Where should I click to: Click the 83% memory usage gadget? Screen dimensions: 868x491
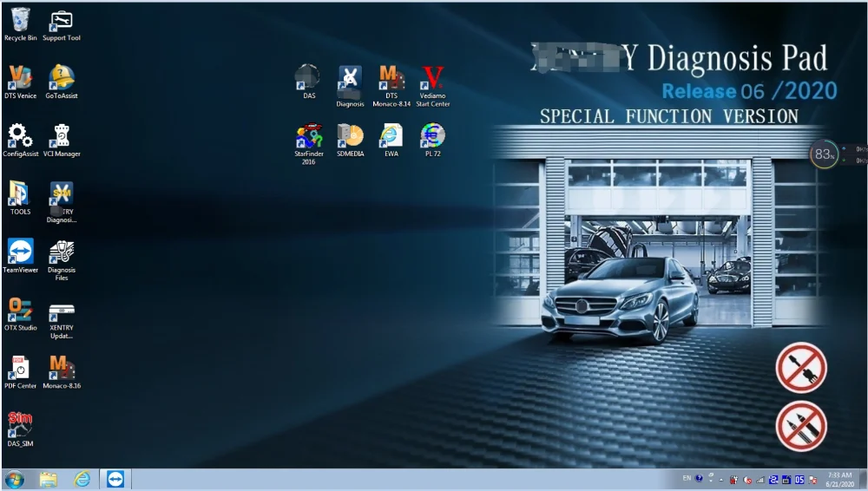pyautogui.click(x=824, y=154)
